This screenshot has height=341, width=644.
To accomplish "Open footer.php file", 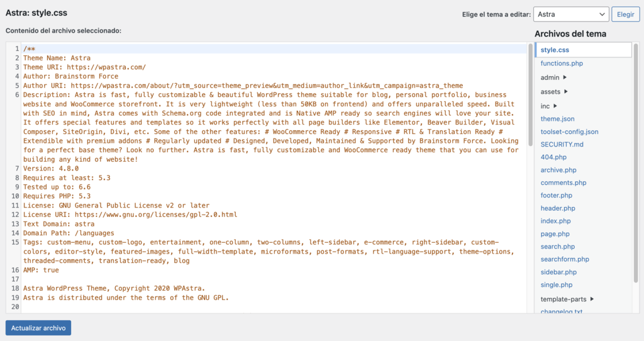I will click(556, 195).
